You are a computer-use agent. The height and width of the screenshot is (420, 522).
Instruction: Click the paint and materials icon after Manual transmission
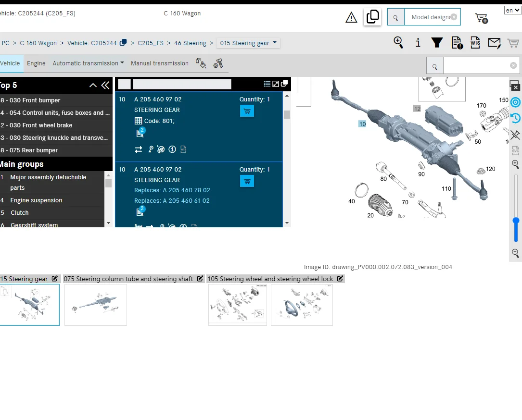point(201,63)
